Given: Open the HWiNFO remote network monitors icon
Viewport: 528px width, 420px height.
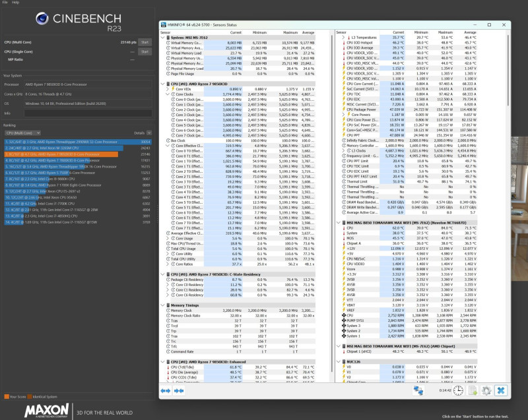Looking at the screenshot, I should click(x=418, y=391).
